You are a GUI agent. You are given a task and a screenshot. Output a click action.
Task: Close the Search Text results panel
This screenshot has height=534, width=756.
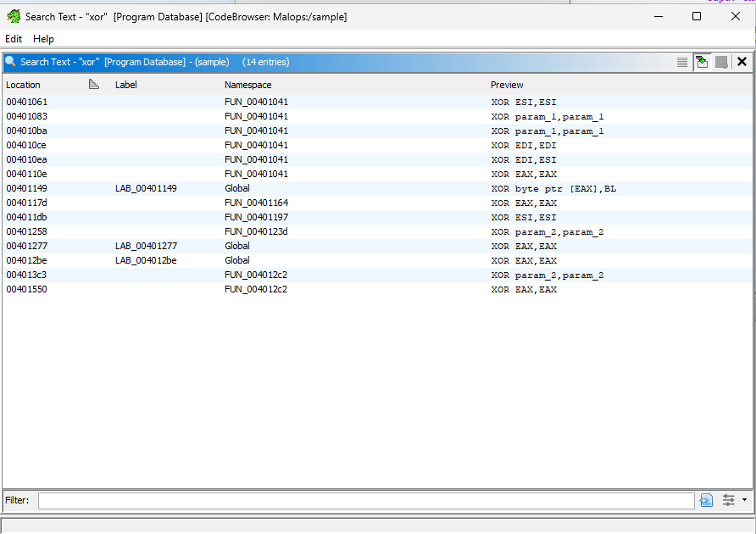click(x=742, y=62)
